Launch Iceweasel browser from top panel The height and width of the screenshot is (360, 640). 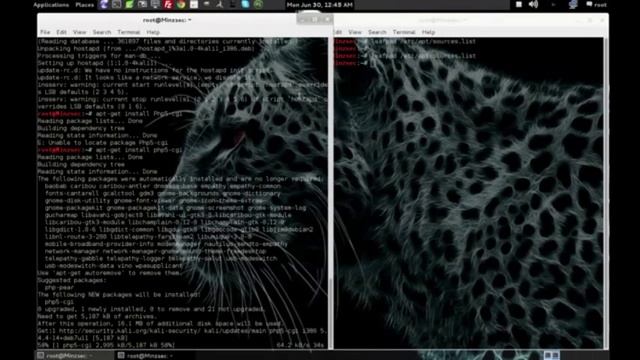[x=104, y=4]
